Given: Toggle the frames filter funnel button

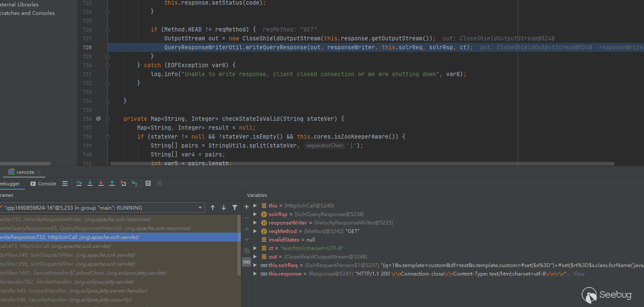Looking at the screenshot, I should (x=235, y=208).
